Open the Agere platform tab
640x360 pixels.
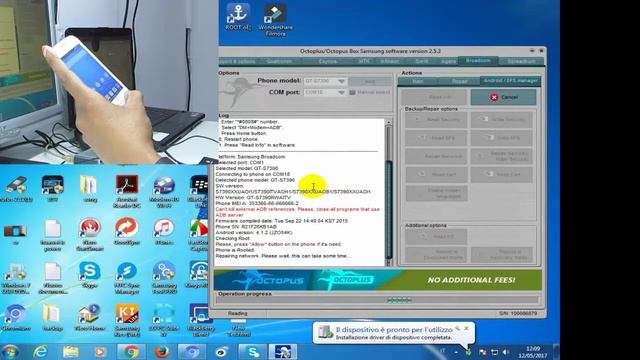[448, 61]
